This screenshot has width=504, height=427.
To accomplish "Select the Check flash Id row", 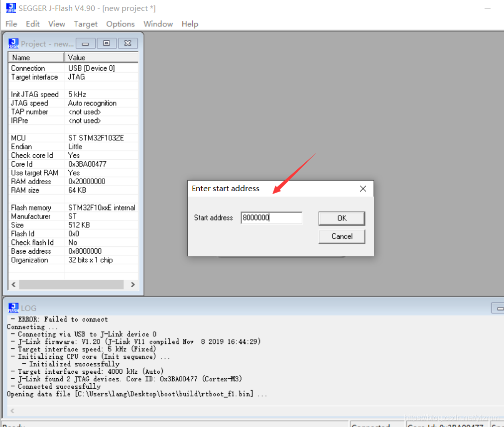I will click(x=73, y=242).
